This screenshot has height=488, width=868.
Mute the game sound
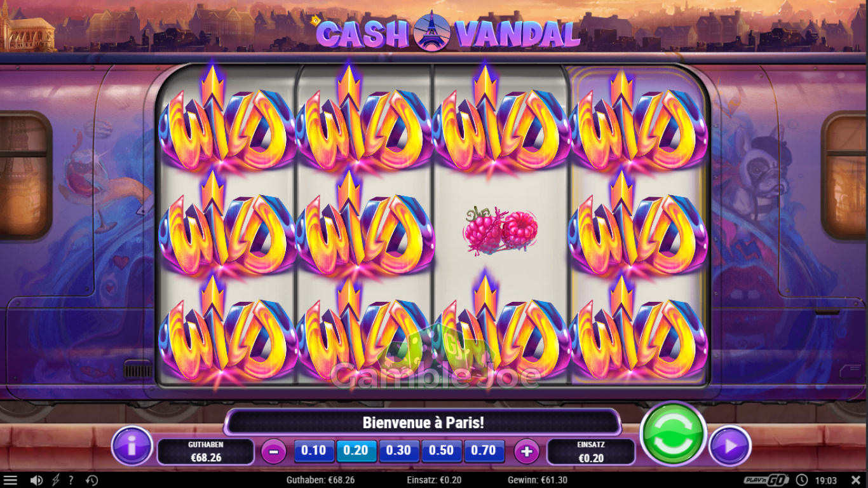coord(37,480)
